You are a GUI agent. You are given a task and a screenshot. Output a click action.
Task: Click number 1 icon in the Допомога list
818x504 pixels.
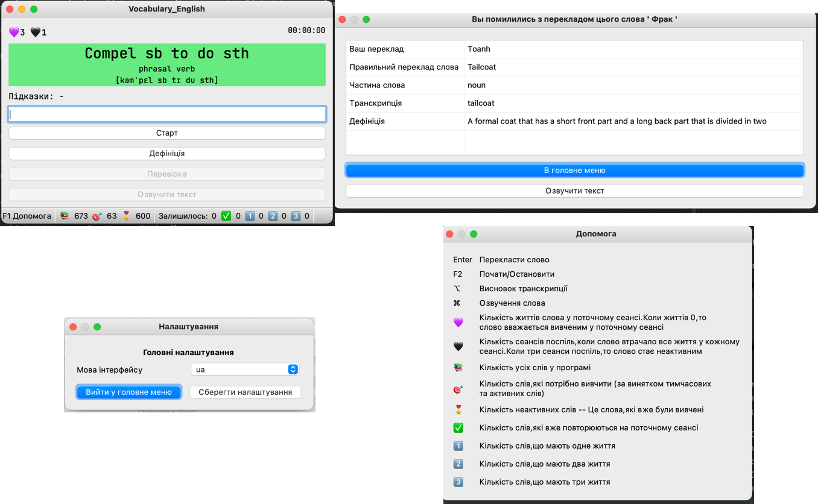pos(458,446)
